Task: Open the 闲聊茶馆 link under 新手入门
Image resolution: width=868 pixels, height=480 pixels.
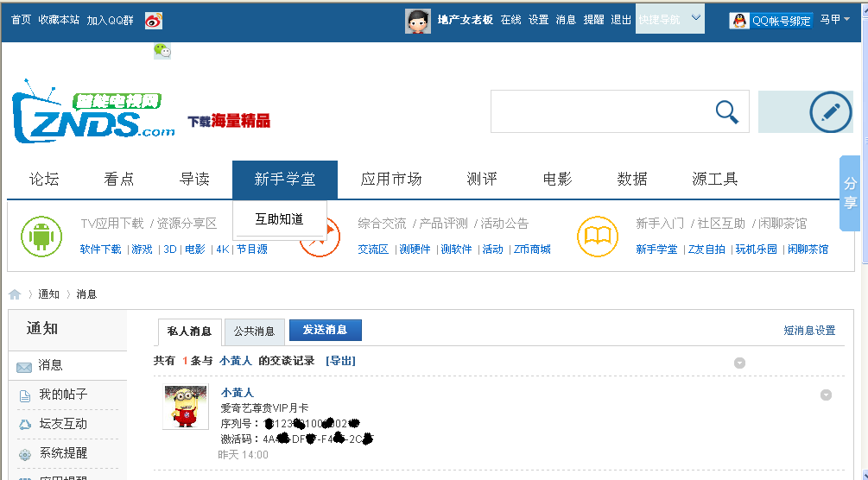Action: 808,249
